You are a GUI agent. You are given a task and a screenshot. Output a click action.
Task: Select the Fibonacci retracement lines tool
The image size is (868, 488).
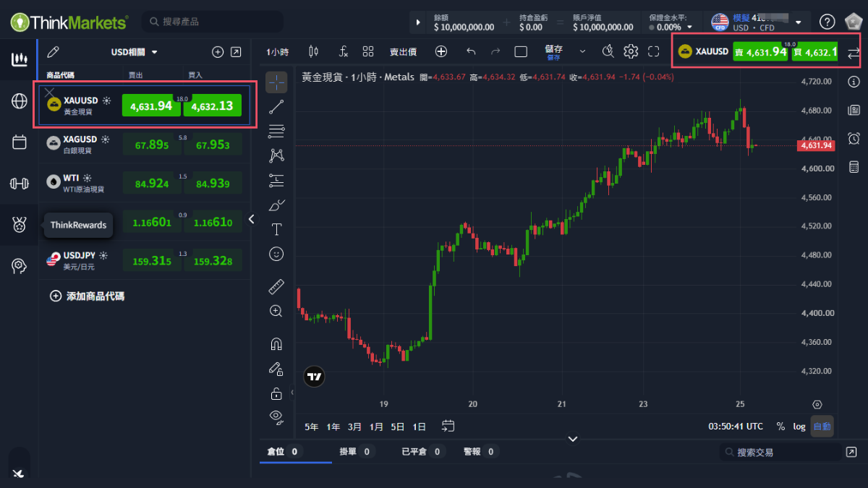[276, 131]
